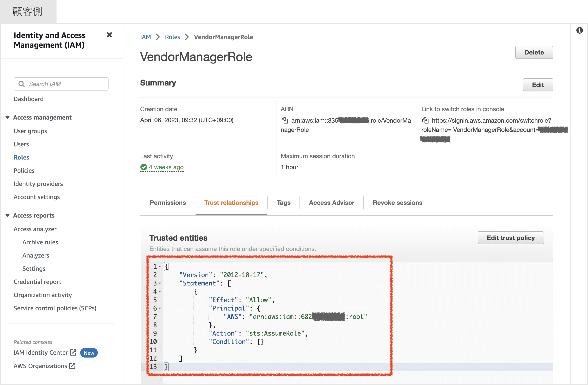588x385 pixels.
Task: Click Edit trust policy button
Action: point(511,238)
